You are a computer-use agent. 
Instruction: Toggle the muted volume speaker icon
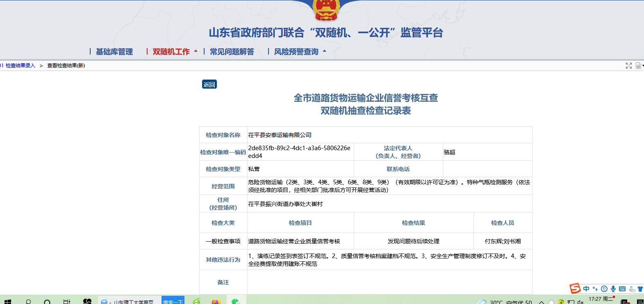580,302
